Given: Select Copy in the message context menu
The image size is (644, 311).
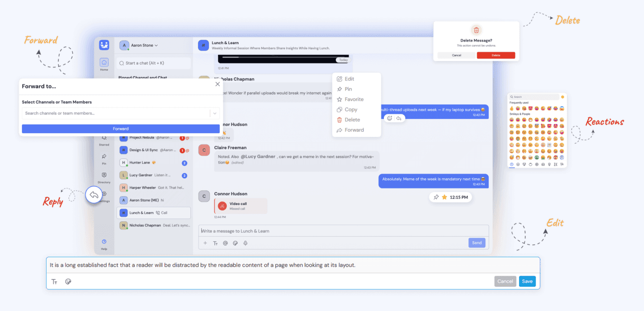Looking at the screenshot, I should (x=351, y=110).
